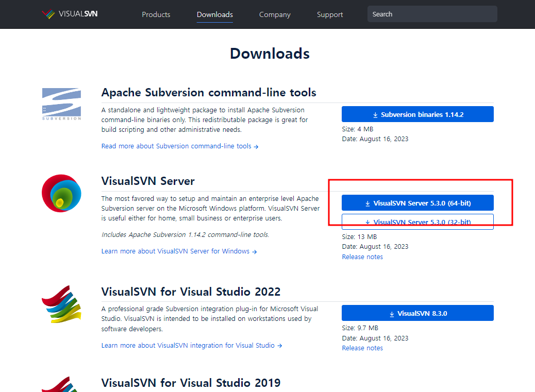This screenshot has height=392, width=535.
Task: Focus the Search input field
Action: click(x=432, y=14)
